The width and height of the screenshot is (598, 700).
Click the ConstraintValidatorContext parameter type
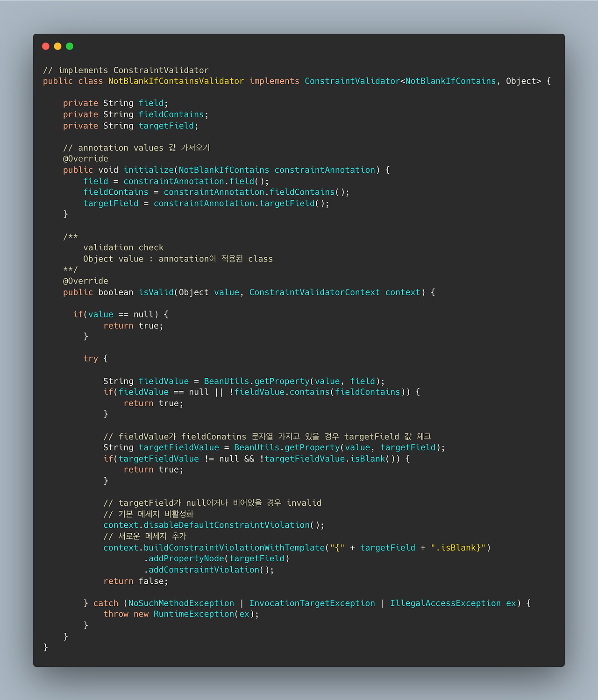pyautogui.click(x=314, y=292)
